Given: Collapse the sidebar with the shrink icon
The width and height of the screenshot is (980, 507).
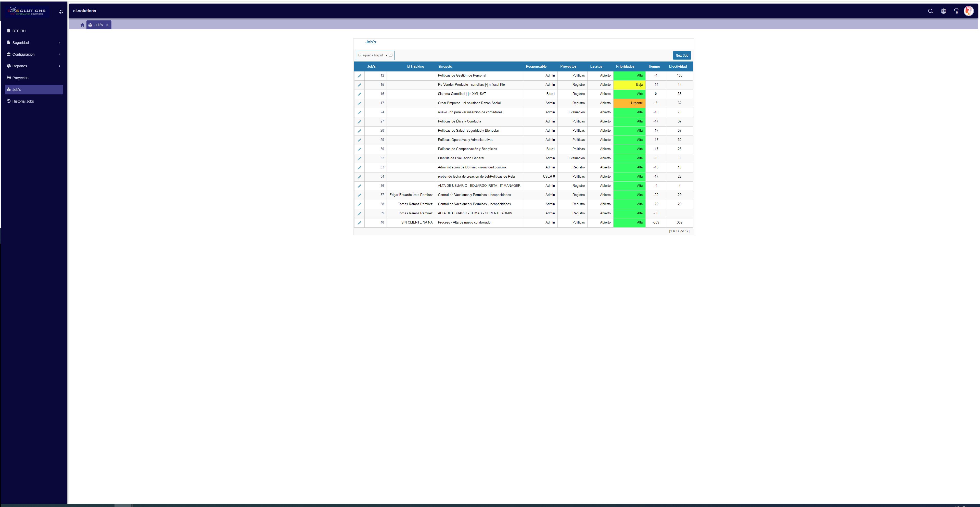Looking at the screenshot, I should [x=61, y=11].
